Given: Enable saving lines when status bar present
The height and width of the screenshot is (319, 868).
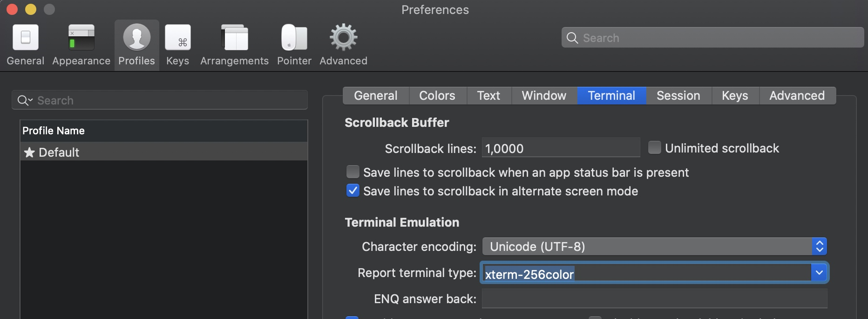Looking at the screenshot, I should tap(353, 172).
